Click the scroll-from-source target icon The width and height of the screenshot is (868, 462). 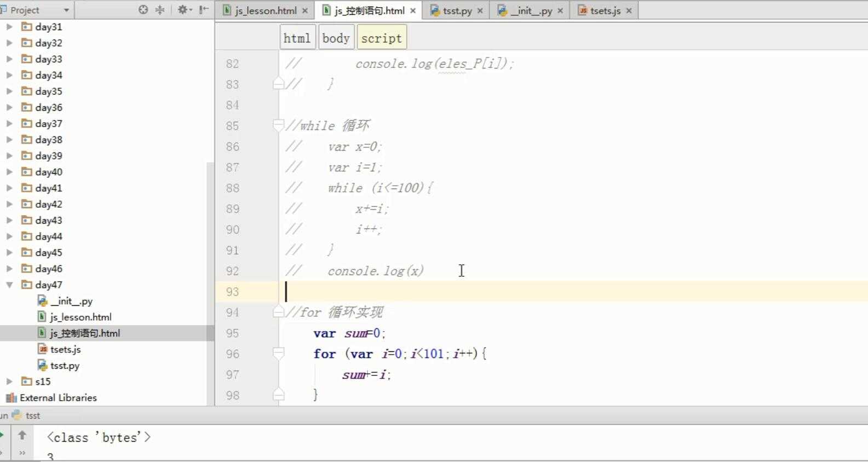point(143,9)
